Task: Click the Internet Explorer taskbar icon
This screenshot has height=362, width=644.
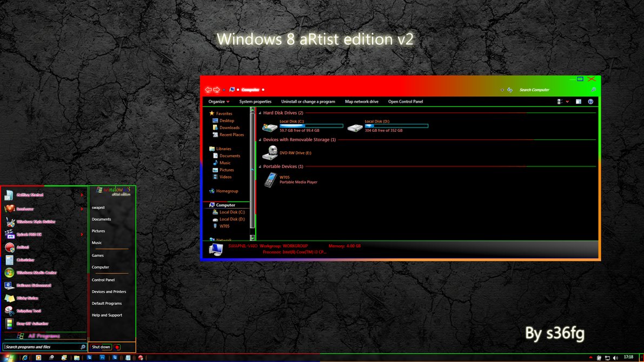Action: tap(25, 358)
